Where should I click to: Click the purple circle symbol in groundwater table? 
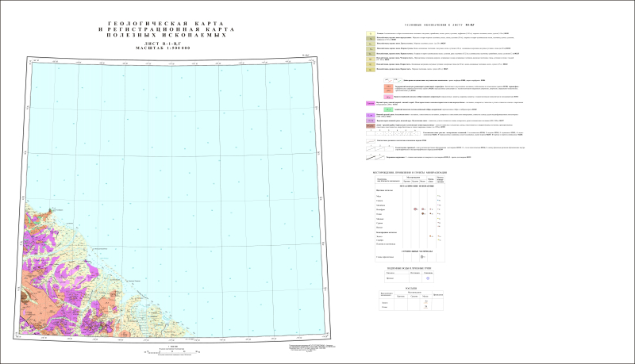click(429, 278)
